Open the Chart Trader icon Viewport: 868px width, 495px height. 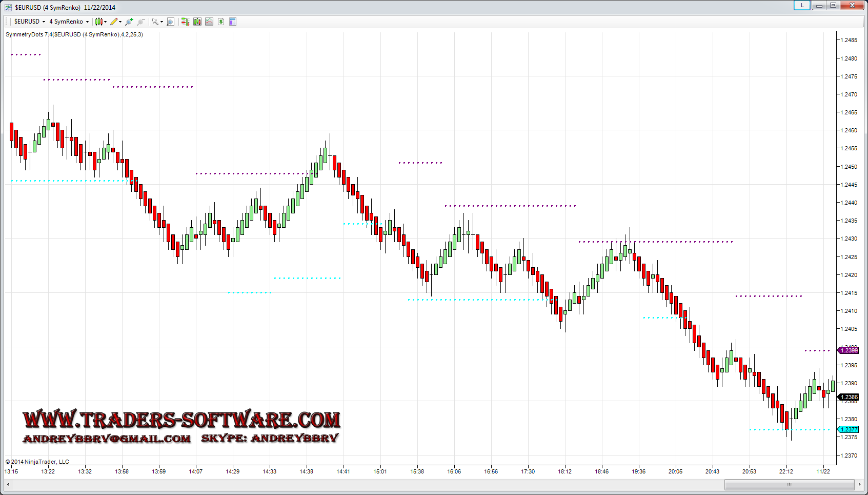[185, 22]
